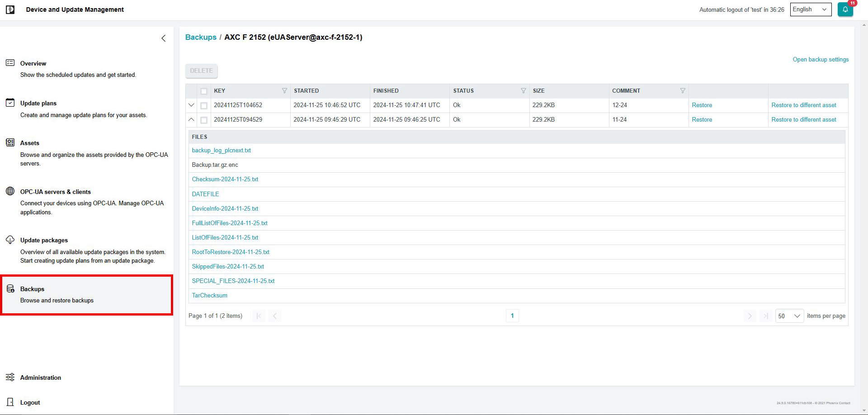This screenshot has height=415, width=868.
Task: Open the FullListOfFiles-2024-11-25.txt link
Action: (x=230, y=223)
